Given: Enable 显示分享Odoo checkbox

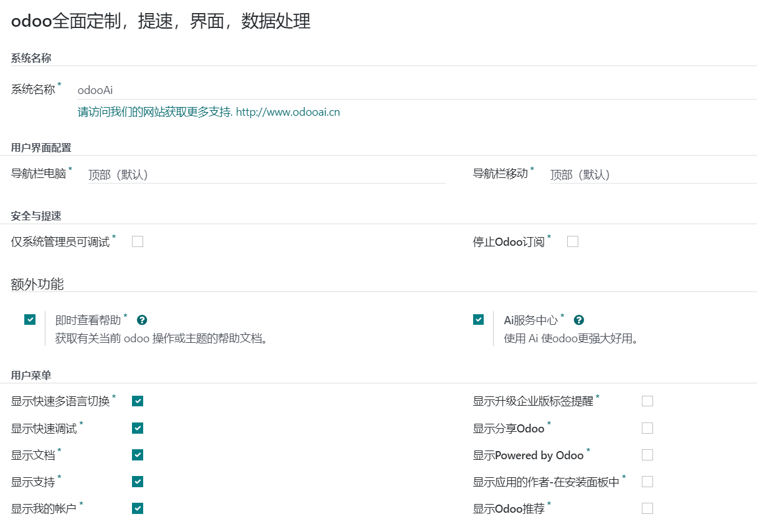Looking at the screenshot, I should [647, 428].
